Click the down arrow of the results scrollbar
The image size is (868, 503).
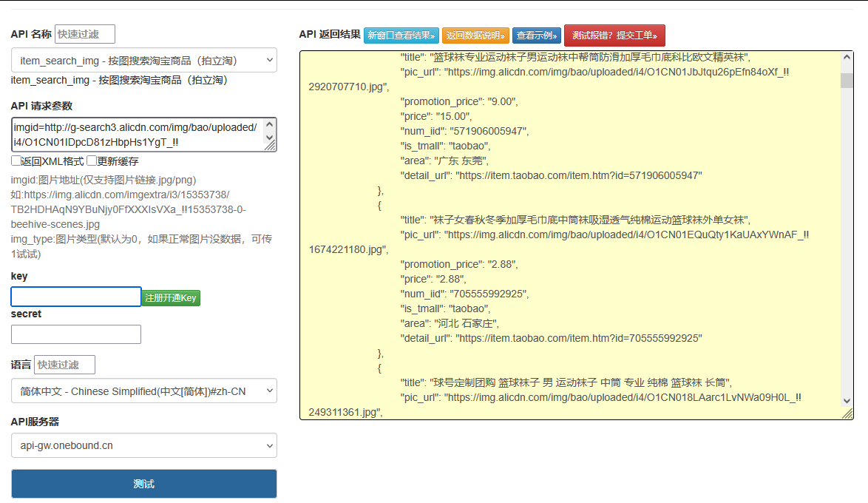[x=848, y=402]
